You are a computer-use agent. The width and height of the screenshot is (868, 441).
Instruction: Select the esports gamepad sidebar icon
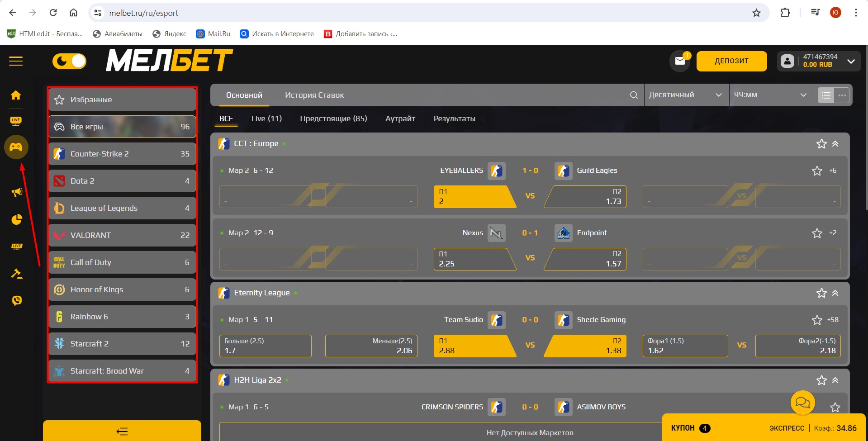(16, 147)
